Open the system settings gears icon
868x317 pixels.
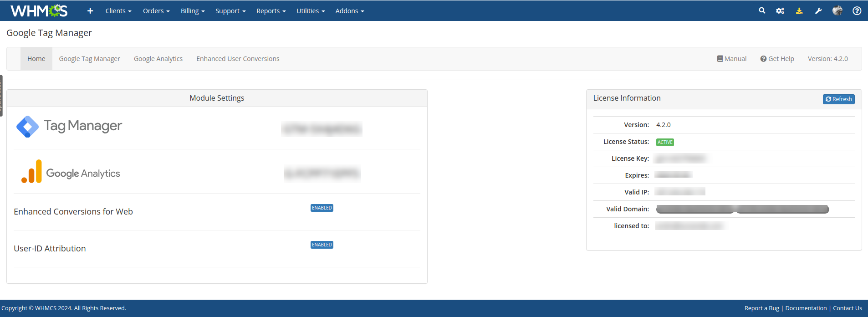(780, 10)
